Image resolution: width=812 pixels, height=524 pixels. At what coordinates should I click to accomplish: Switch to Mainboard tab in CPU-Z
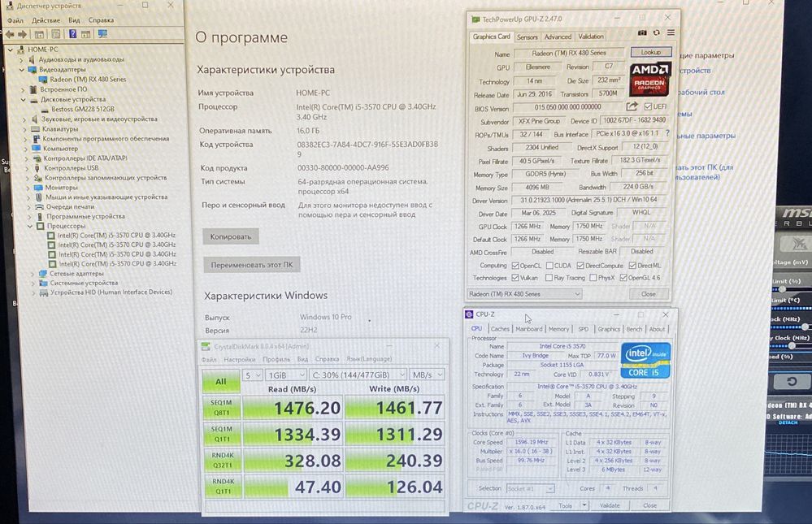click(x=528, y=329)
